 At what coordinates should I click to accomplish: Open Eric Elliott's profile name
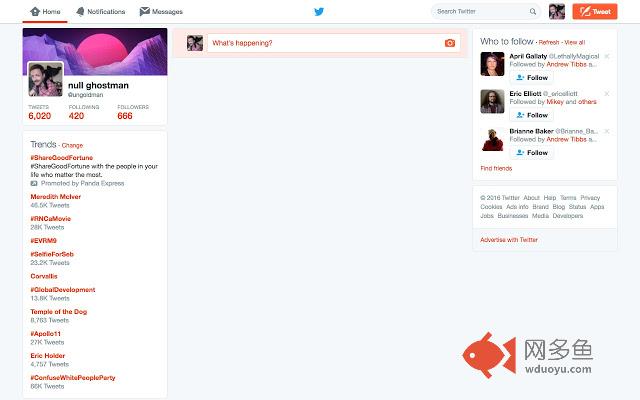(525, 94)
